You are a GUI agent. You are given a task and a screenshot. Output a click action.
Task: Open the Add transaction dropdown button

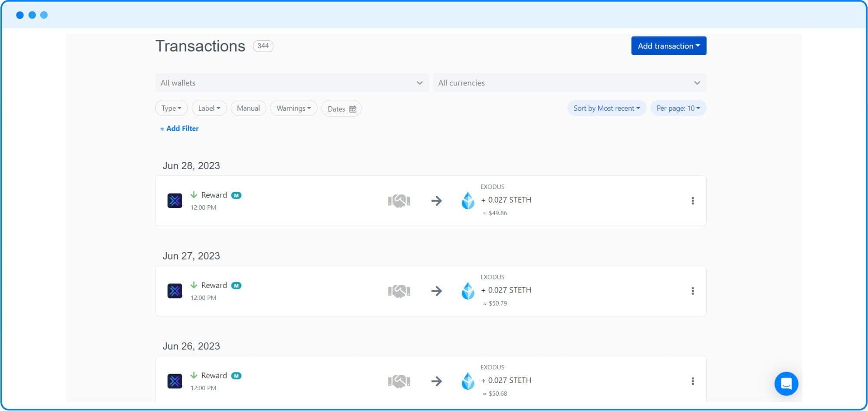tap(668, 46)
